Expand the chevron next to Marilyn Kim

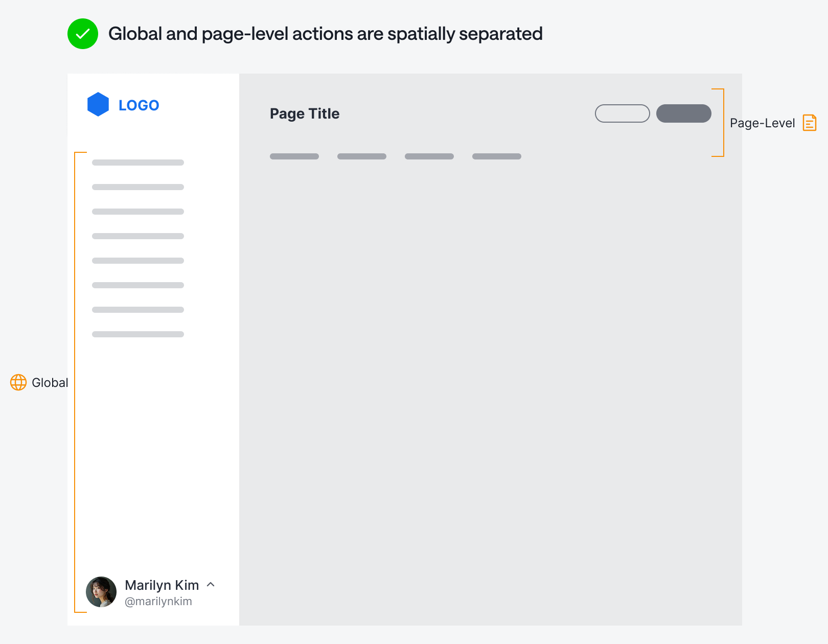coord(211,584)
